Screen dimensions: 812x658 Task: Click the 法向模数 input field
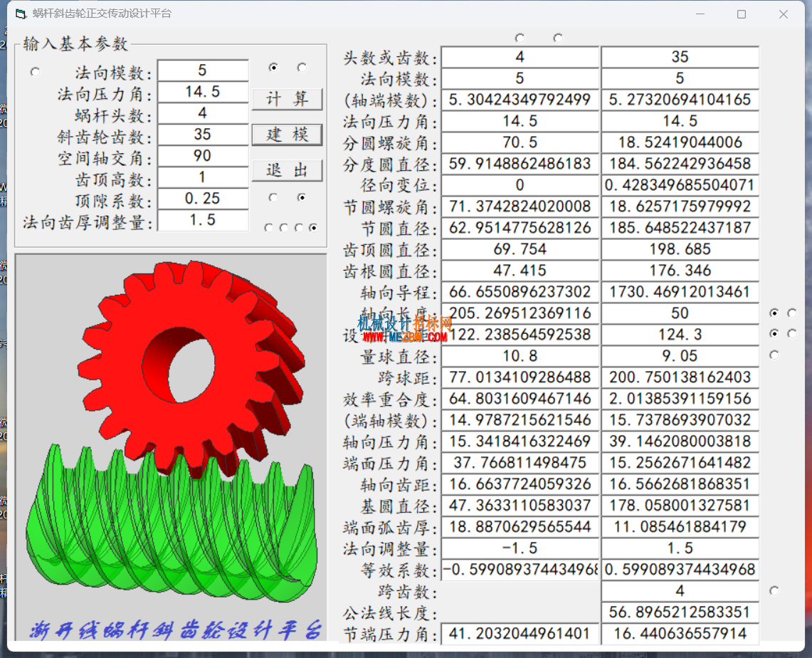pos(203,70)
